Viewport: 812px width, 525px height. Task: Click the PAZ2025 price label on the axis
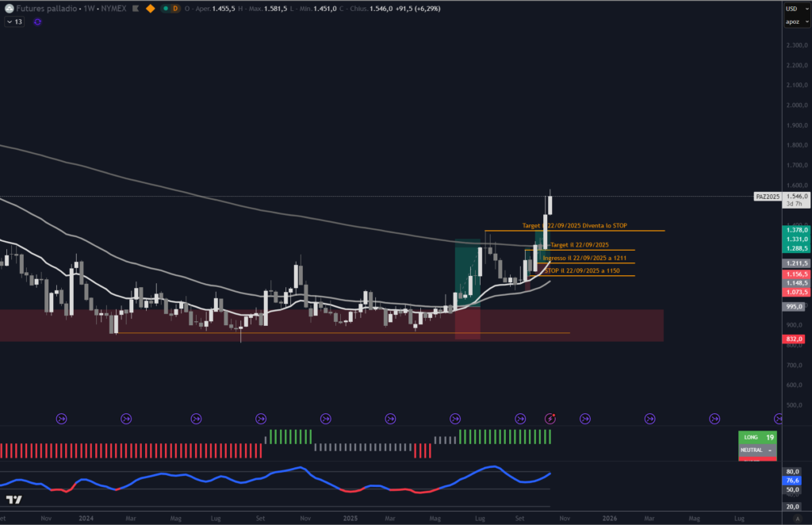pos(768,196)
